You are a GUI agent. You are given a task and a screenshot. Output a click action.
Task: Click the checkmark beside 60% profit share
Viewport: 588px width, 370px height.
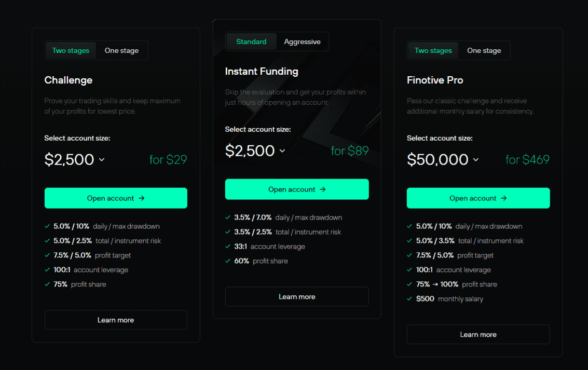point(228,261)
